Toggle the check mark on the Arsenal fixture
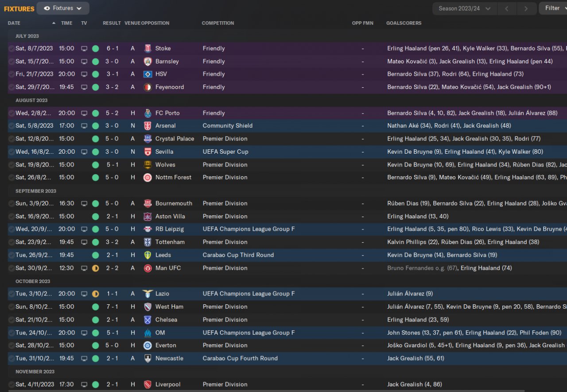This screenshot has height=392, width=567. 11,126
